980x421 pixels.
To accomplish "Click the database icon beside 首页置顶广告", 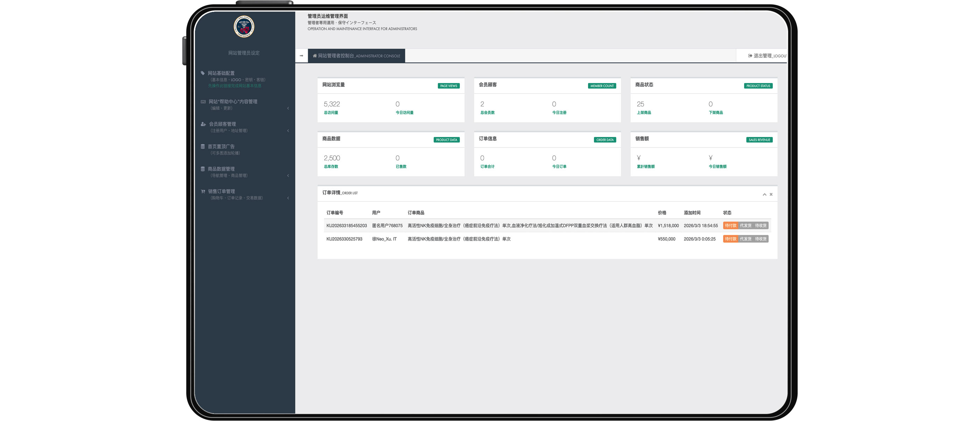I will tap(203, 146).
